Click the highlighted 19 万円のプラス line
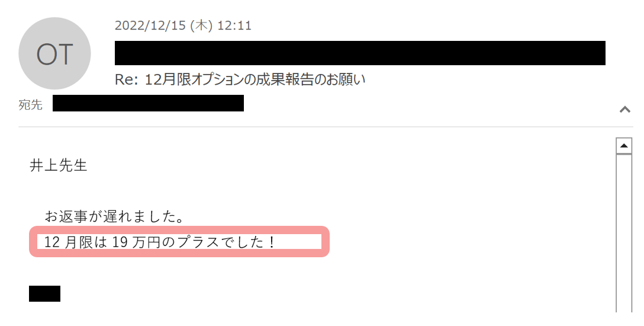This screenshot has height=326, width=644. (x=159, y=242)
